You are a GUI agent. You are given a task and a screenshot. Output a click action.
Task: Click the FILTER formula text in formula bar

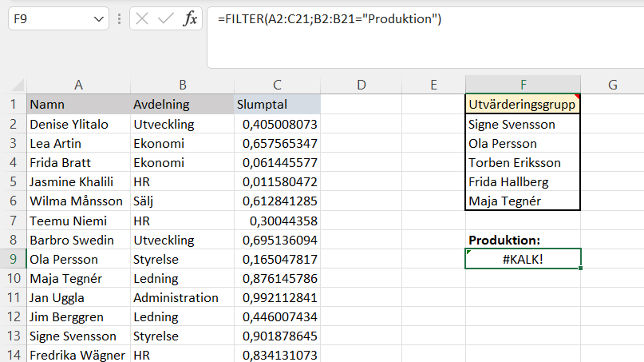tap(330, 19)
